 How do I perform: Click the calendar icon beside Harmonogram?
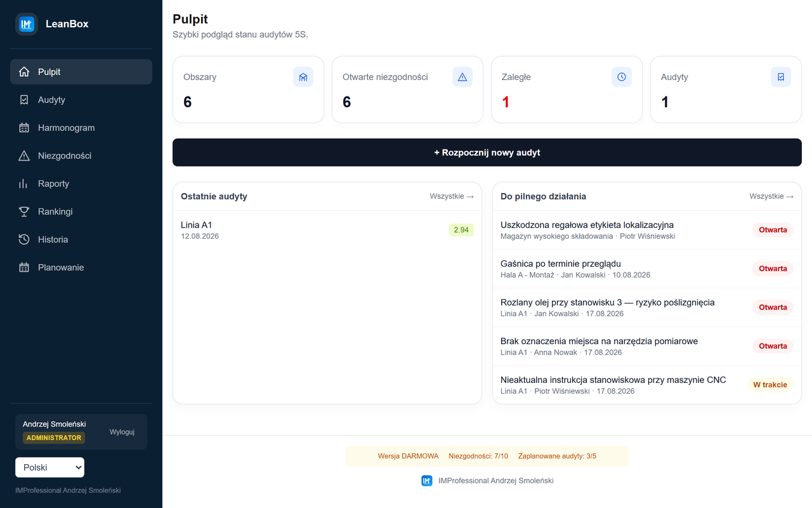click(24, 128)
